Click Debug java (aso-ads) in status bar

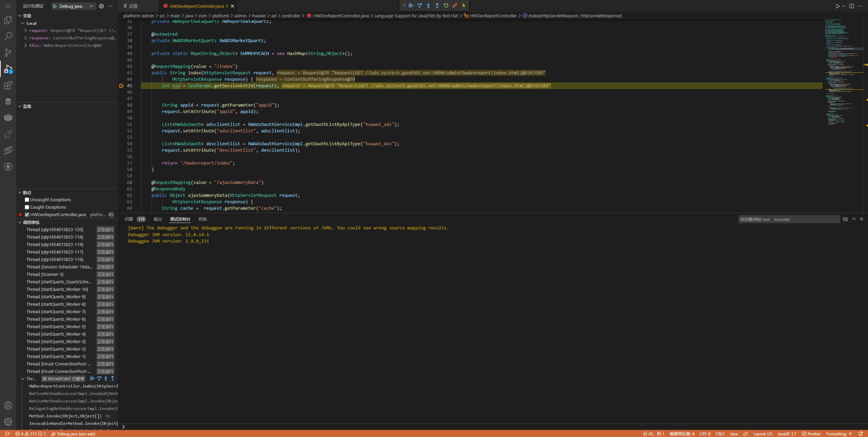tap(73, 434)
